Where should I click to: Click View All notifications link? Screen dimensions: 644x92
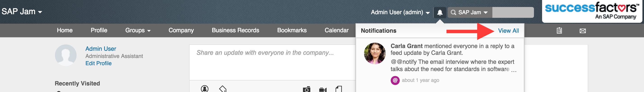pyautogui.click(x=508, y=31)
